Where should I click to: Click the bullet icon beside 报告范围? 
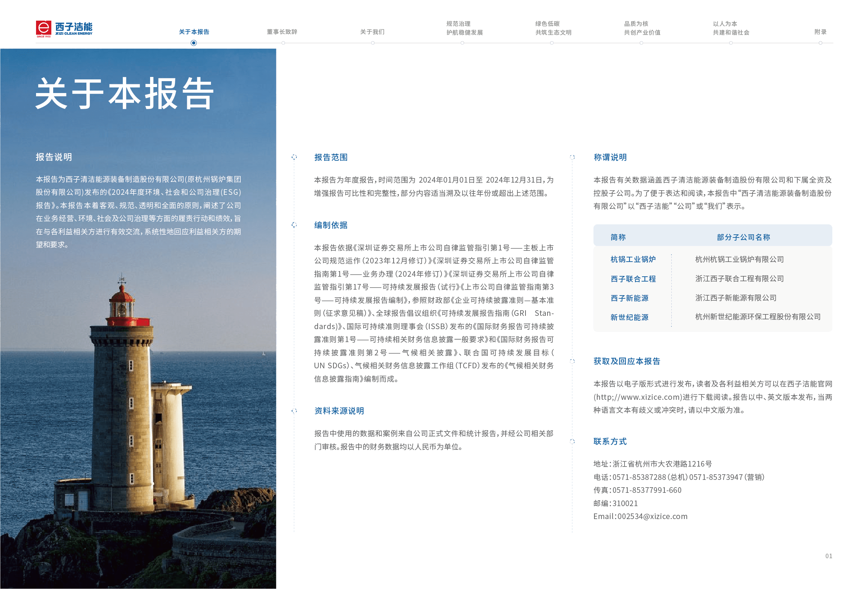[294, 157]
